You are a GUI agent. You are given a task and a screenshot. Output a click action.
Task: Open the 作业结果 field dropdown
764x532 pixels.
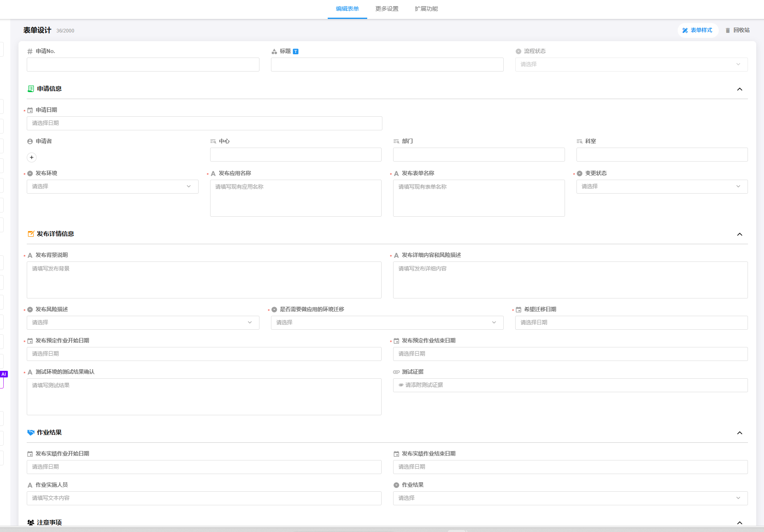pos(570,498)
